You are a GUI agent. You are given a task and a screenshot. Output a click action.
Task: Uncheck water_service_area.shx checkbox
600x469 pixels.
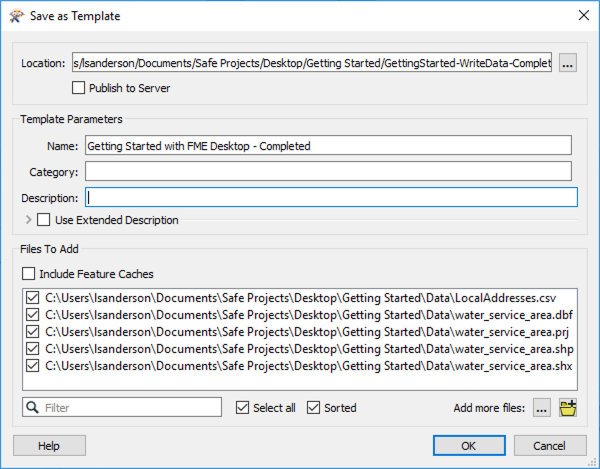(x=33, y=366)
